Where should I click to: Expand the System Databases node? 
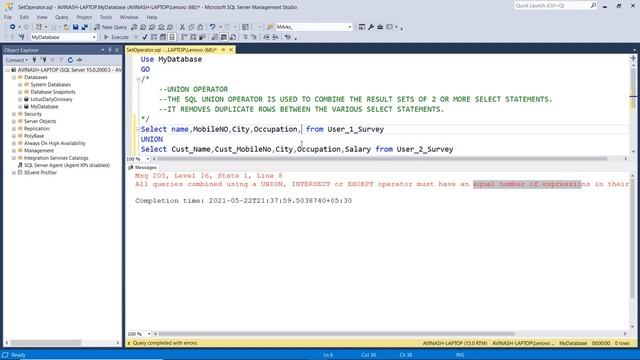tap(20, 84)
